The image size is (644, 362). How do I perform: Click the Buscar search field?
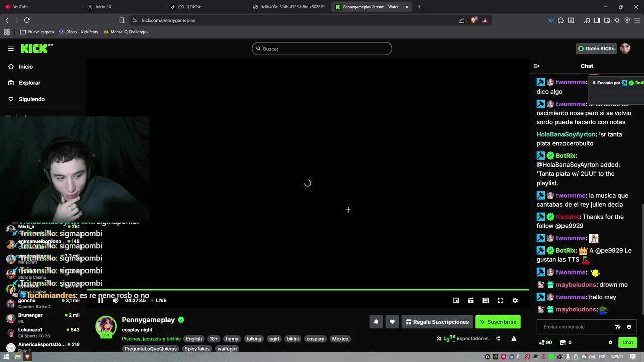[322, 49]
